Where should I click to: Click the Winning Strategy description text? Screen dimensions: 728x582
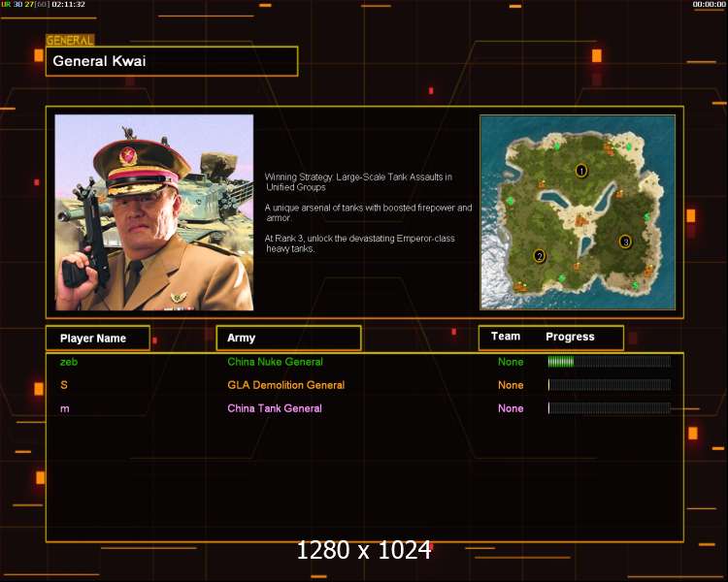click(x=358, y=182)
